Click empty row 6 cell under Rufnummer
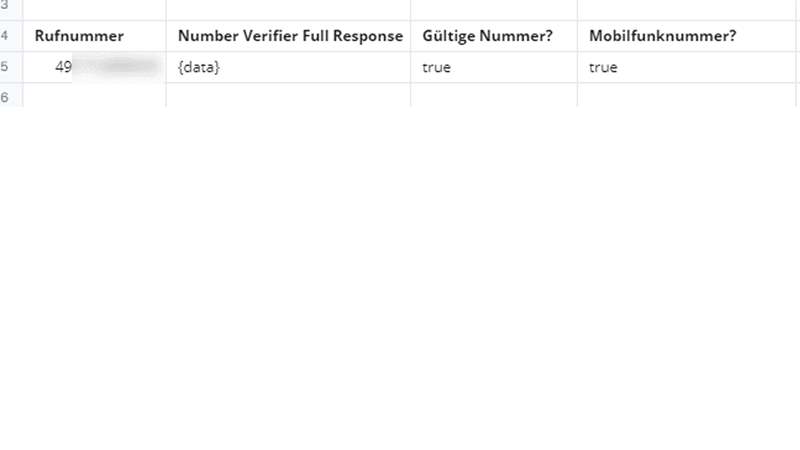This screenshot has width=800, height=450. pyautogui.click(x=94, y=96)
